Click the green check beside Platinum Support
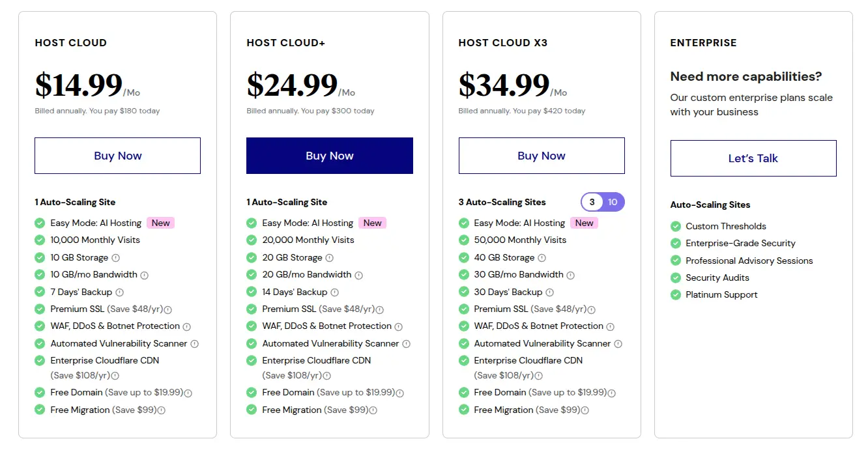Image resolution: width=868 pixels, height=454 pixels. [x=675, y=294]
